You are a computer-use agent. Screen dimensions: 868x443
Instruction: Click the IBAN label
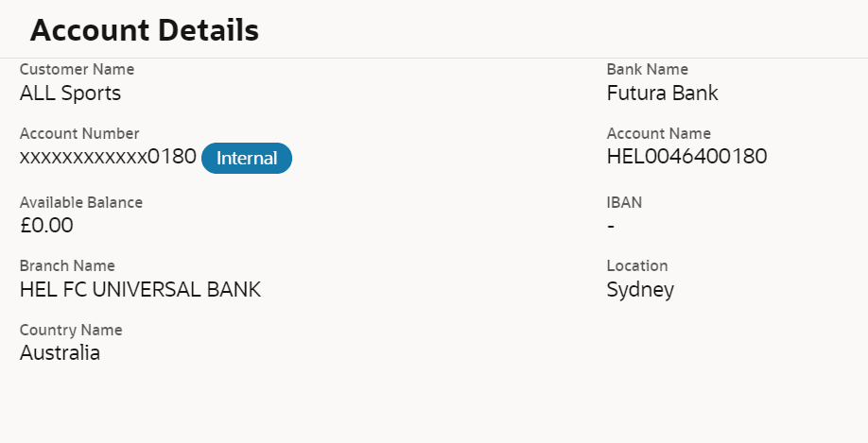pyautogui.click(x=624, y=202)
